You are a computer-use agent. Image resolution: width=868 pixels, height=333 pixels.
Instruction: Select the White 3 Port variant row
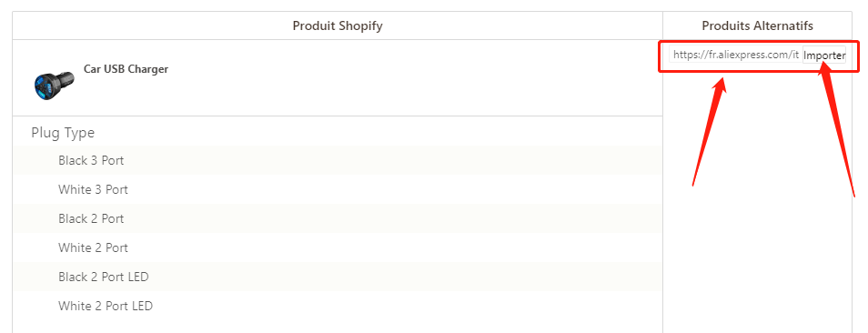tap(338, 189)
